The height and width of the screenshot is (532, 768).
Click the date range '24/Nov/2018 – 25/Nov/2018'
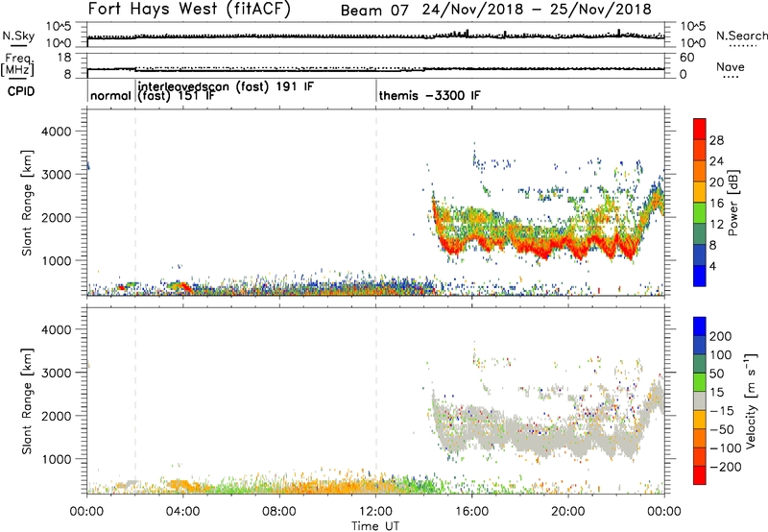click(537, 10)
